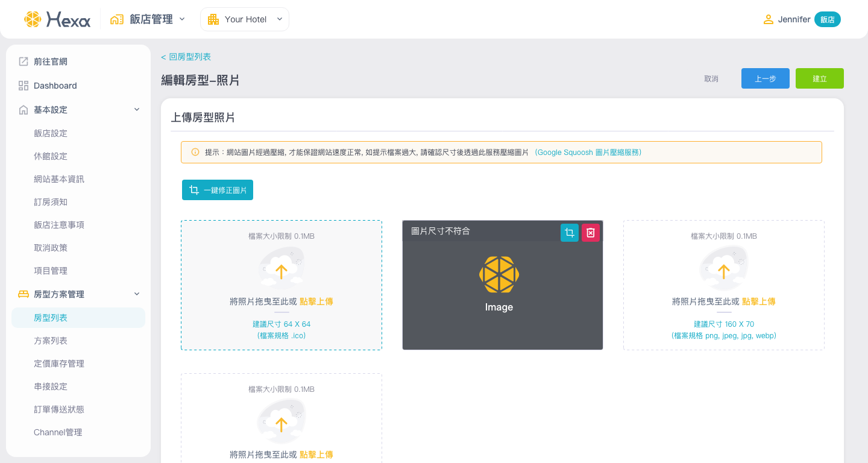Delete the uploaded image with the red icon
The image size is (868, 463).
(x=591, y=233)
